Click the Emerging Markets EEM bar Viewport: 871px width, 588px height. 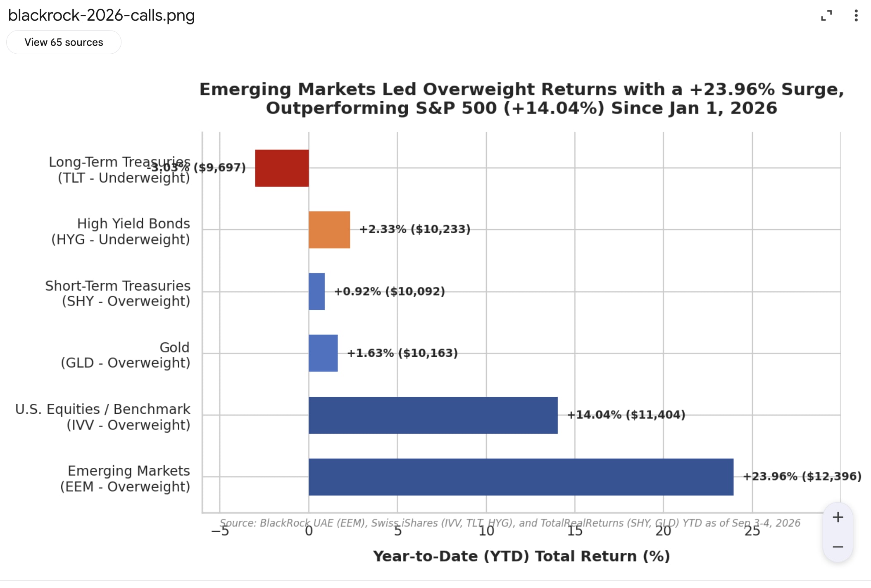521,477
